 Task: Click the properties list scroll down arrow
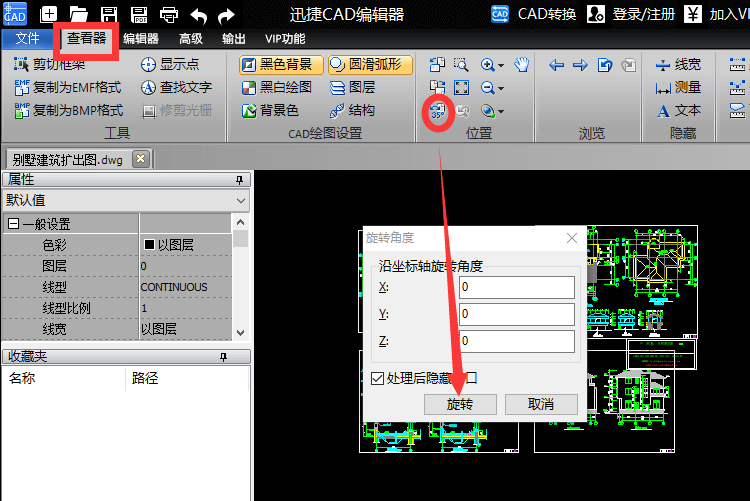tap(241, 333)
